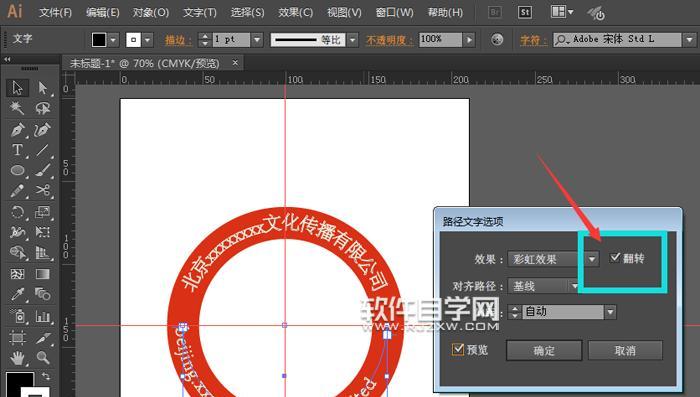Open the 效果 彩虹效果 dropdown
The height and width of the screenshot is (397, 700).
[x=553, y=259]
